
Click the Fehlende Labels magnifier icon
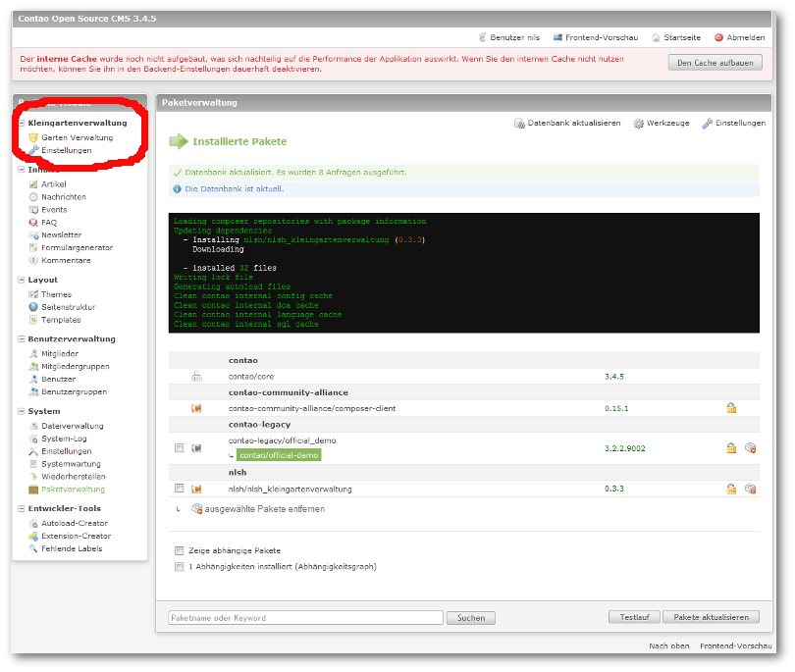(x=33, y=548)
